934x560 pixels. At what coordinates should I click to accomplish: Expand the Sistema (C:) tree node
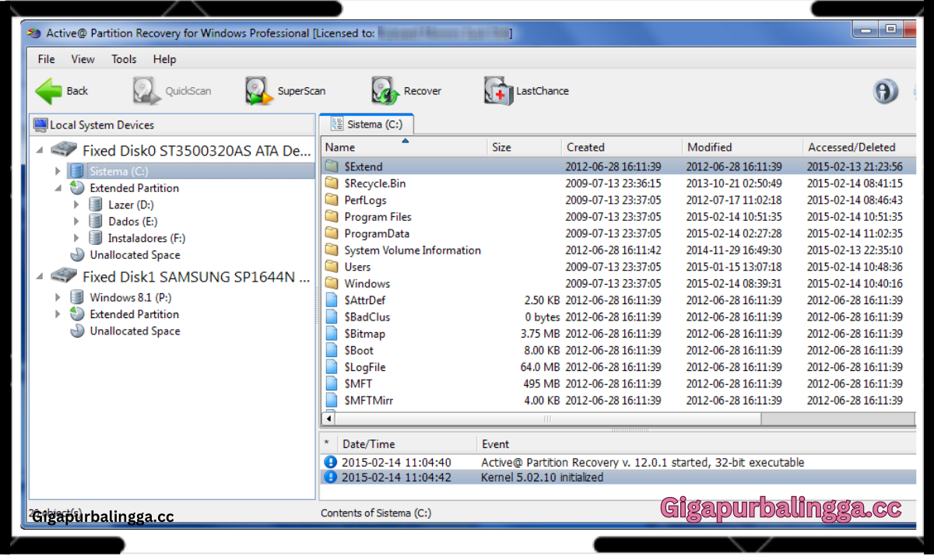[58, 171]
